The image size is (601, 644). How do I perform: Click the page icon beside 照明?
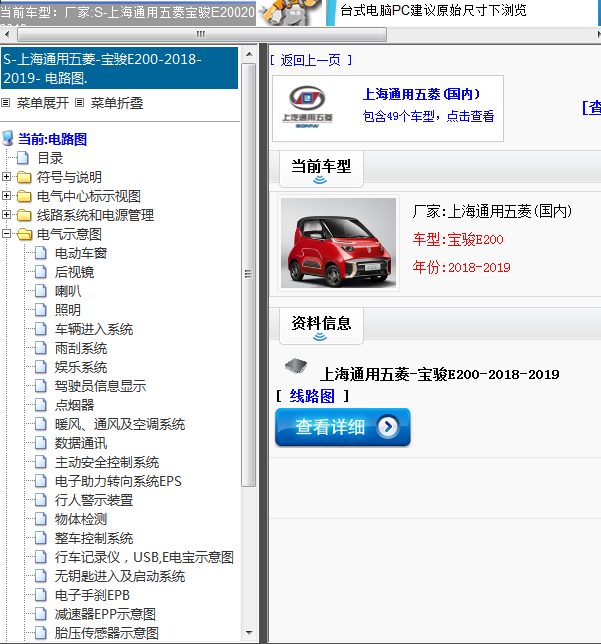[40, 310]
